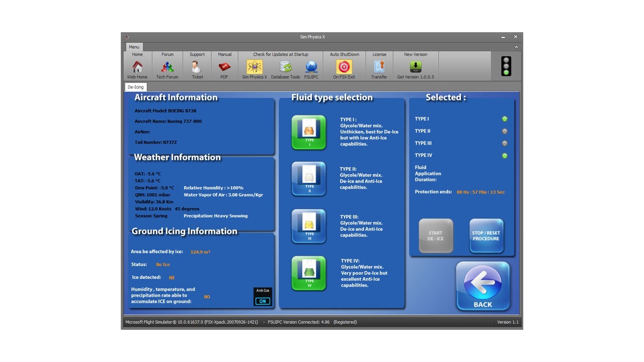
Task: Click TAT -5.6 °C value
Action: click(x=147, y=180)
